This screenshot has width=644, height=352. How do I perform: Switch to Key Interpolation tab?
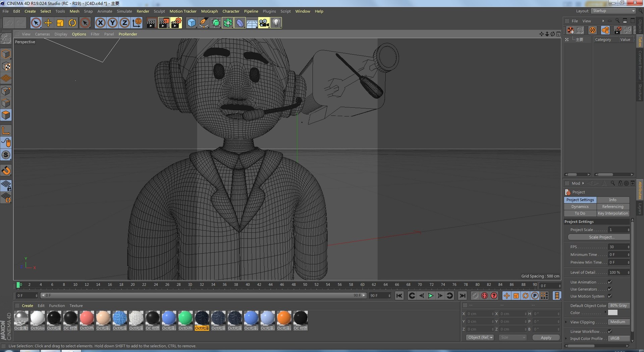613,213
